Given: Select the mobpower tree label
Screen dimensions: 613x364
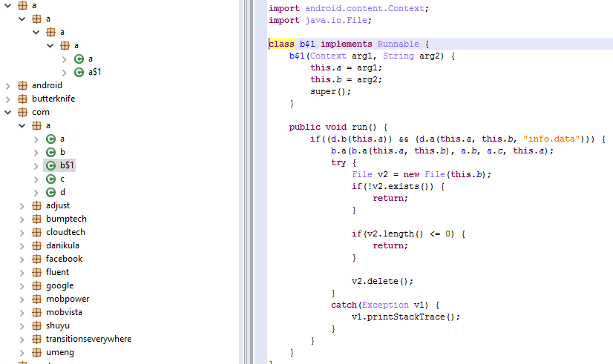Looking at the screenshot, I should pos(68,300).
